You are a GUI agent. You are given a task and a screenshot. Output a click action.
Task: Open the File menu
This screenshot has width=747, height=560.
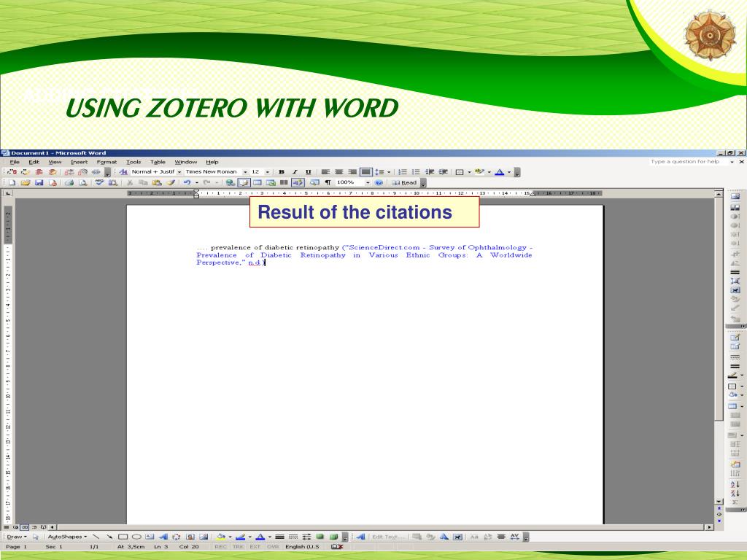15,162
